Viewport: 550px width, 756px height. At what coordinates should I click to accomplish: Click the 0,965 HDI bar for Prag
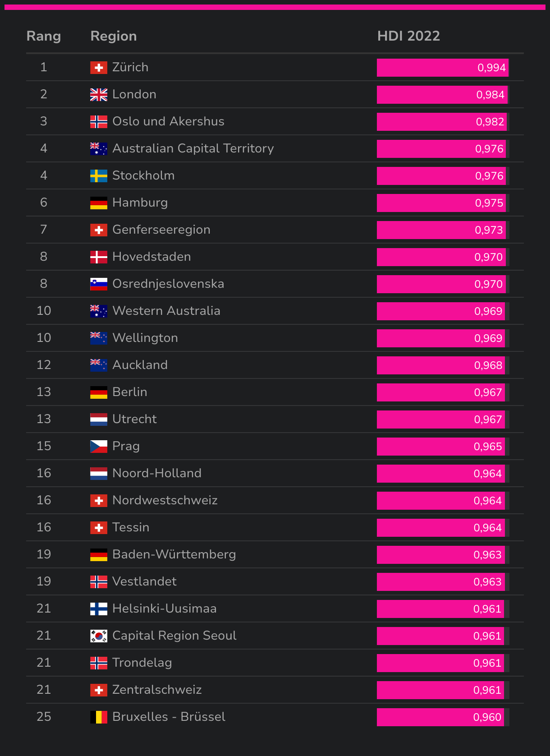[441, 447]
